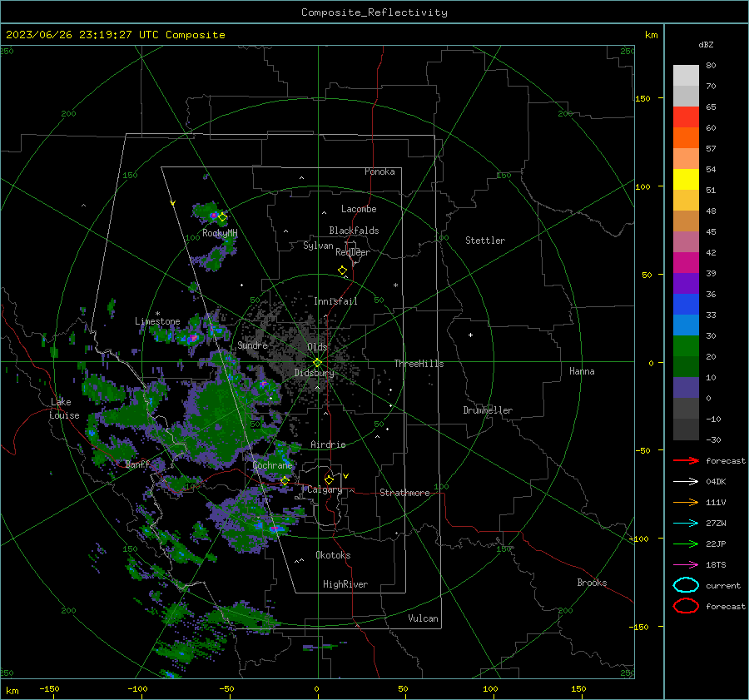Click the yellow diamond marker under Cochrane
This screenshot has height=700, width=749.
point(285,481)
